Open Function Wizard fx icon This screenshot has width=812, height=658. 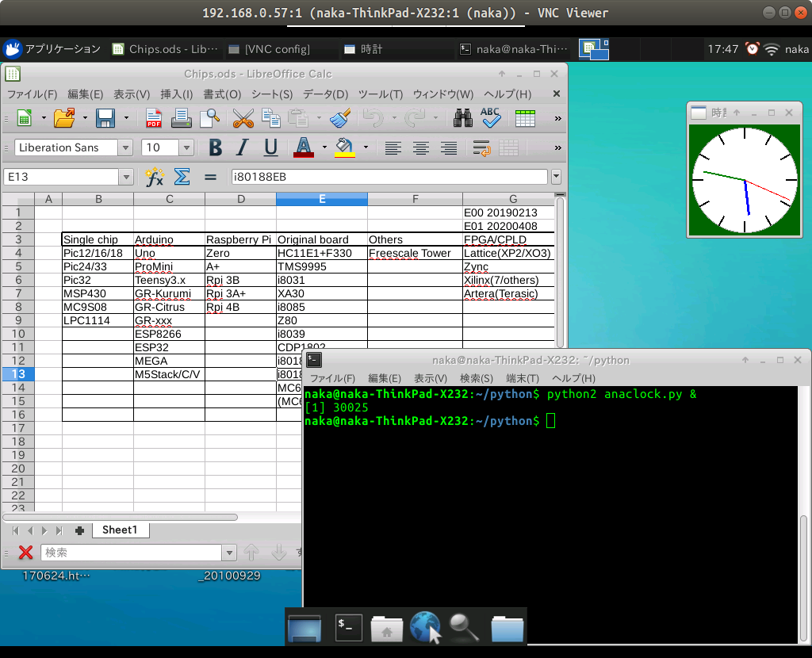tap(155, 177)
